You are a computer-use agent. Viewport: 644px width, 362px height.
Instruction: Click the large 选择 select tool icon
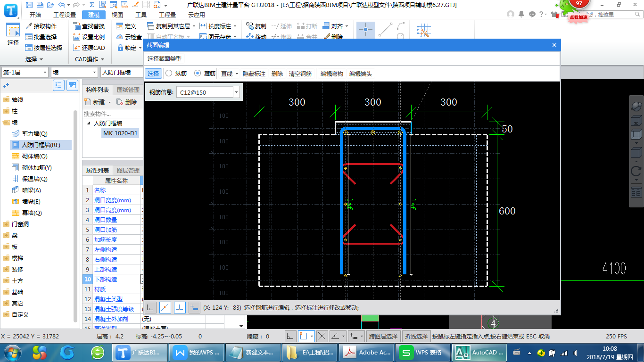point(13,34)
